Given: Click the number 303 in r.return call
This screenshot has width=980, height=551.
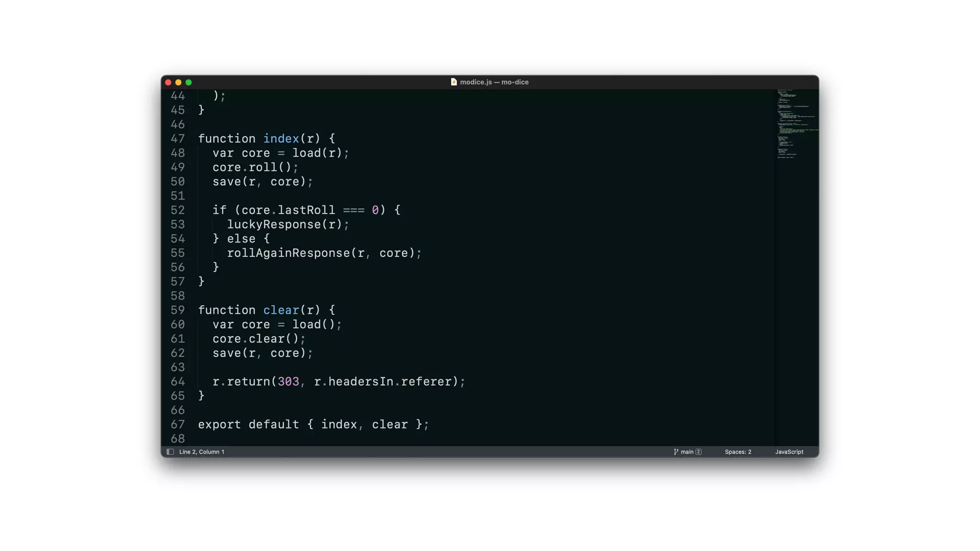Looking at the screenshot, I should [x=289, y=382].
